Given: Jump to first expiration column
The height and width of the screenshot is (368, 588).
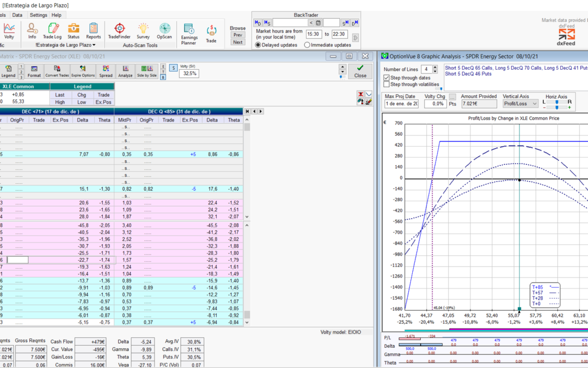Looking at the screenshot, I should click(248, 112).
